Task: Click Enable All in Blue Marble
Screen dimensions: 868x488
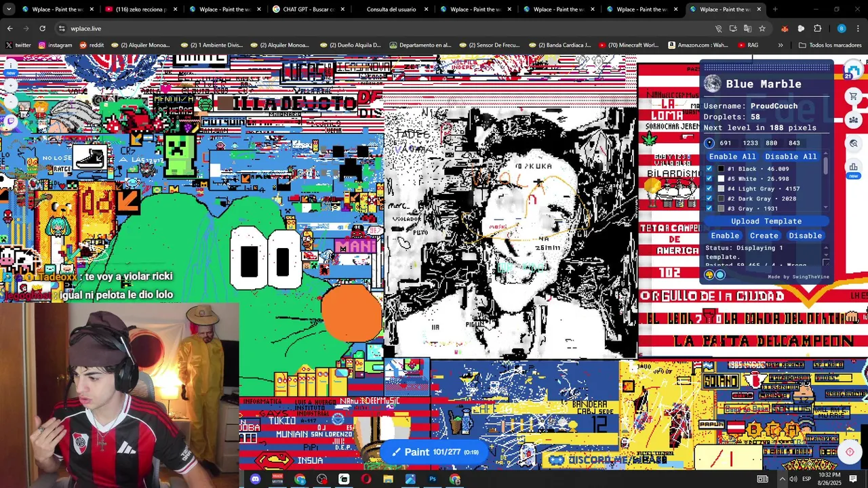Action: click(x=732, y=157)
